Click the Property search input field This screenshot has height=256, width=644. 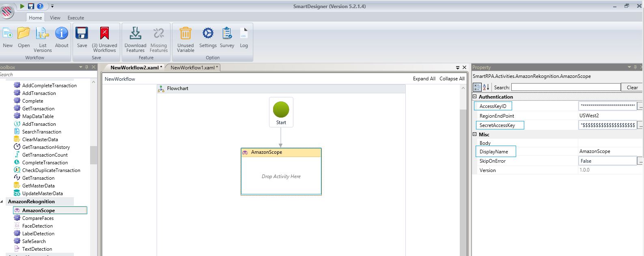coord(566,87)
